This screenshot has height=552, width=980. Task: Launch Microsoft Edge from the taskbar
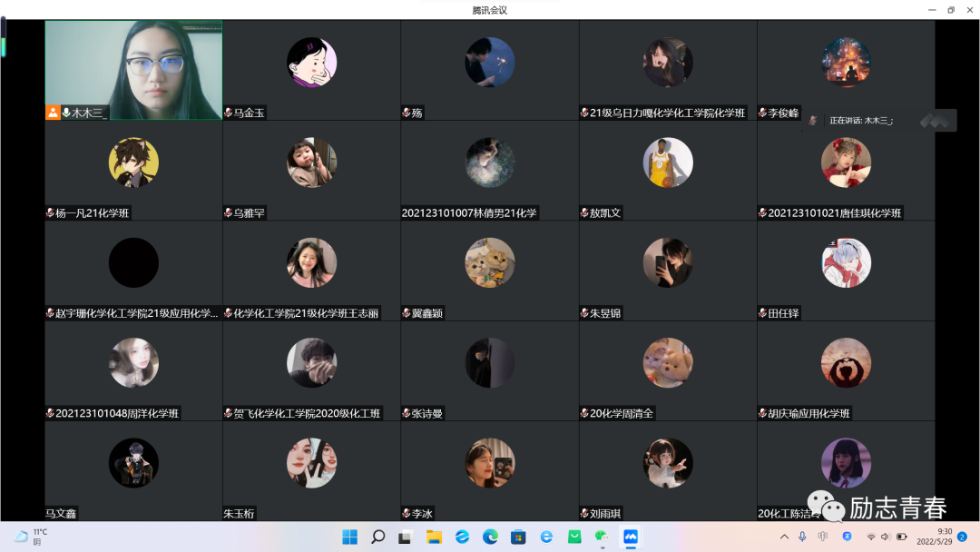point(490,537)
